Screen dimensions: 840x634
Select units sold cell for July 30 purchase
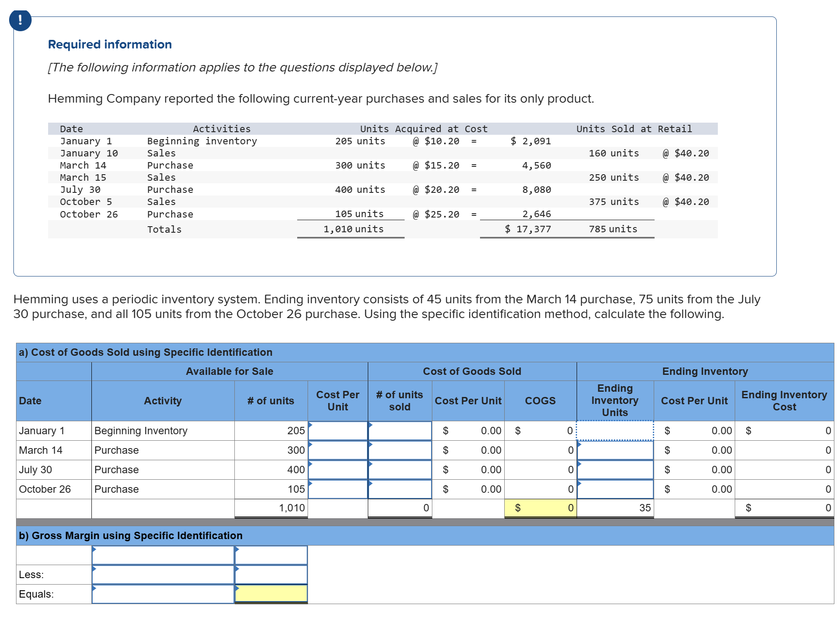click(399, 470)
